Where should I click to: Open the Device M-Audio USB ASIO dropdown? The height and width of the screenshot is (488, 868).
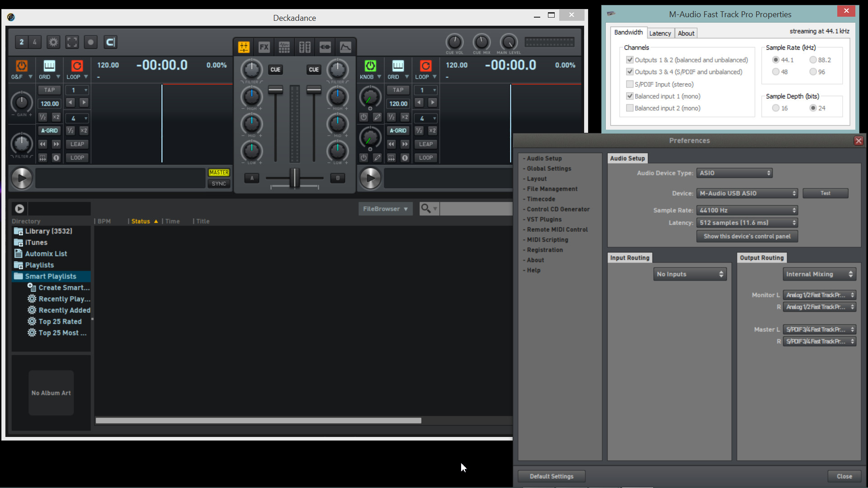coord(747,193)
